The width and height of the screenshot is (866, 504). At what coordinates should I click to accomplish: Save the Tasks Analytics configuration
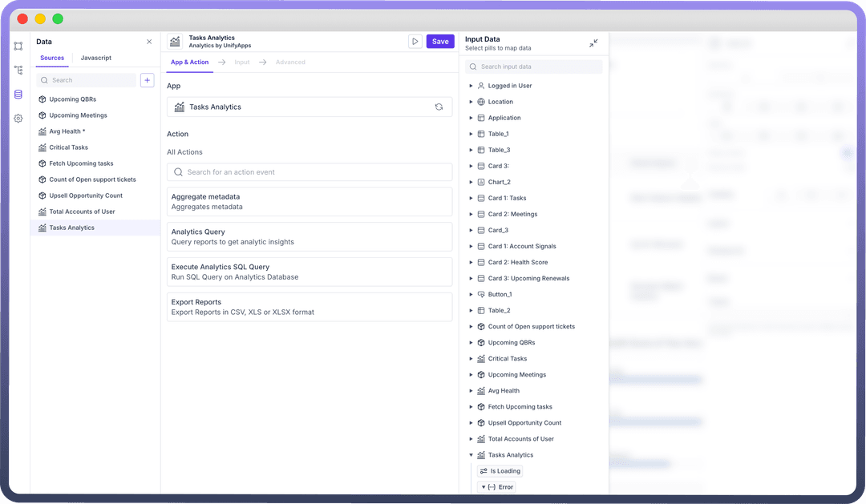tap(440, 42)
